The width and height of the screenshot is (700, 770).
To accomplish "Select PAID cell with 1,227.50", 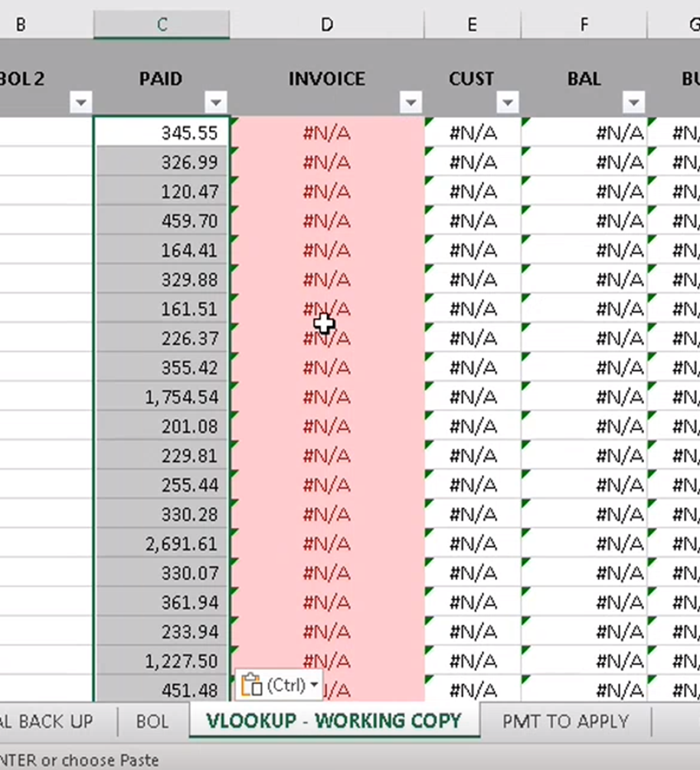I will (x=162, y=661).
